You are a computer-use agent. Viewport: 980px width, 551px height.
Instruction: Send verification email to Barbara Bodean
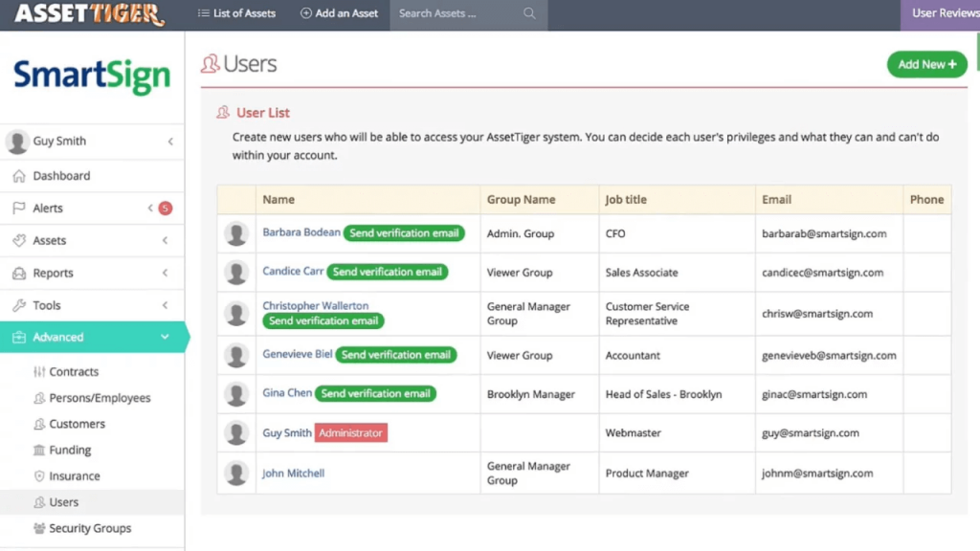coord(404,232)
